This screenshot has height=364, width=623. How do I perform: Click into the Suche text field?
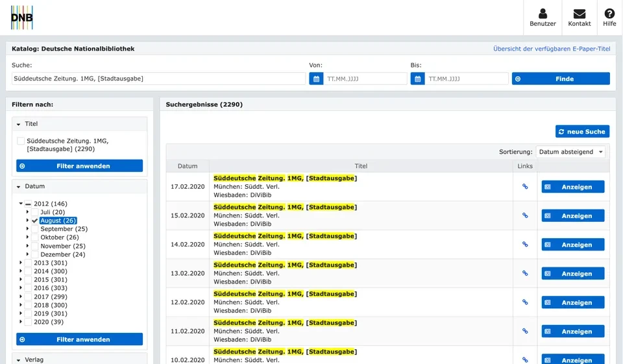pos(158,79)
